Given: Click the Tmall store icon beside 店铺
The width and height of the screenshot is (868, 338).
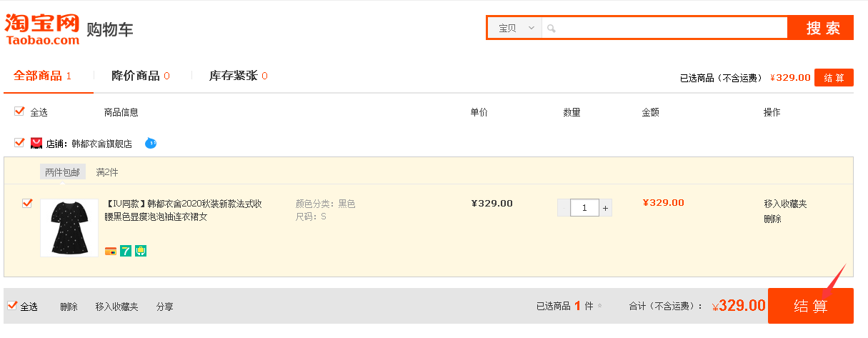Looking at the screenshot, I should point(36,143).
